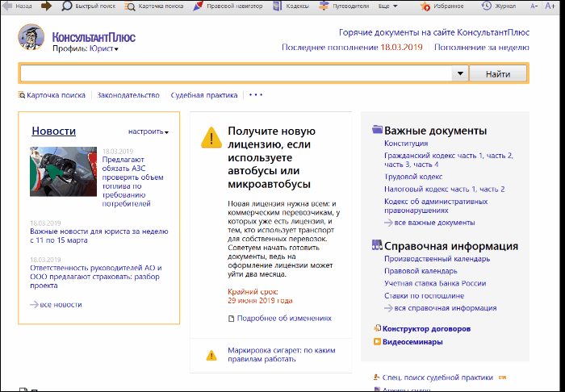Viewport: 565px width, 392px height.
Task: Open Учетная ставка Банка России
Action: 435,283
